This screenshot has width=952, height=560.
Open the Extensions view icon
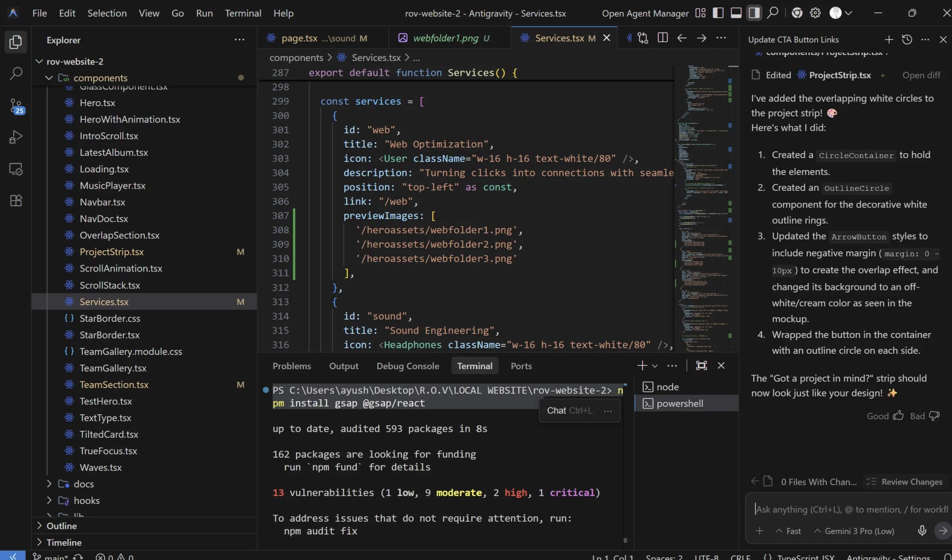coord(16,201)
